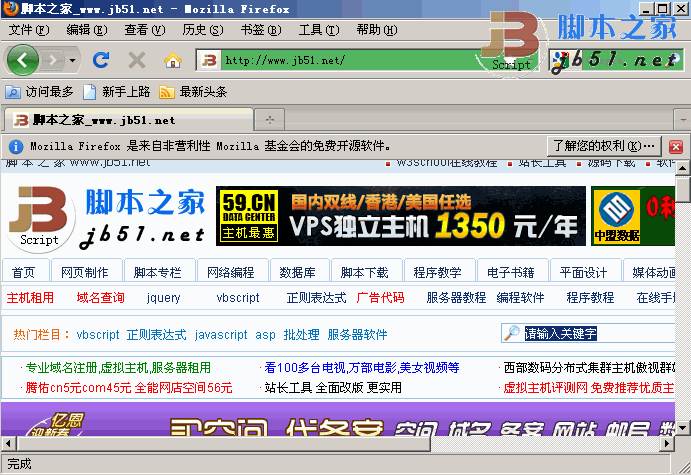This screenshot has height=475, width=691.
Task: Open the 网络编程 navigation tab
Action: pos(231,271)
